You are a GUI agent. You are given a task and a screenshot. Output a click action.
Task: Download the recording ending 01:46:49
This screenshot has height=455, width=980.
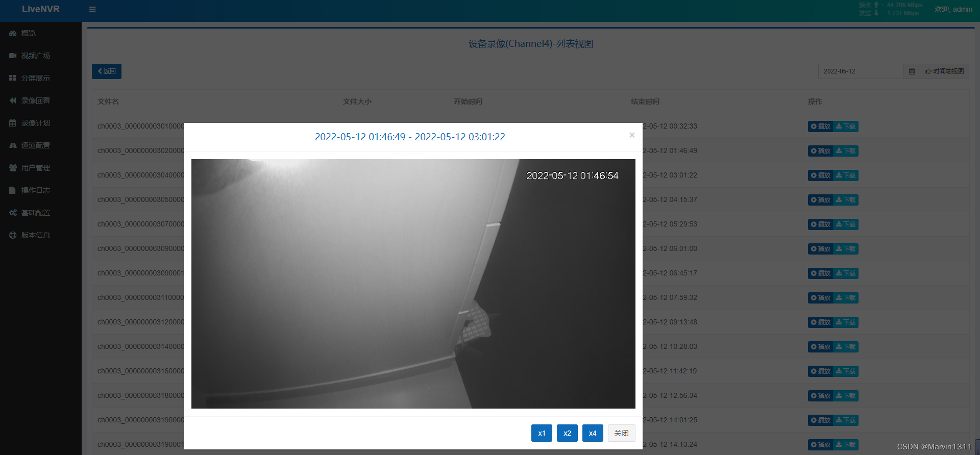tap(846, 151)
